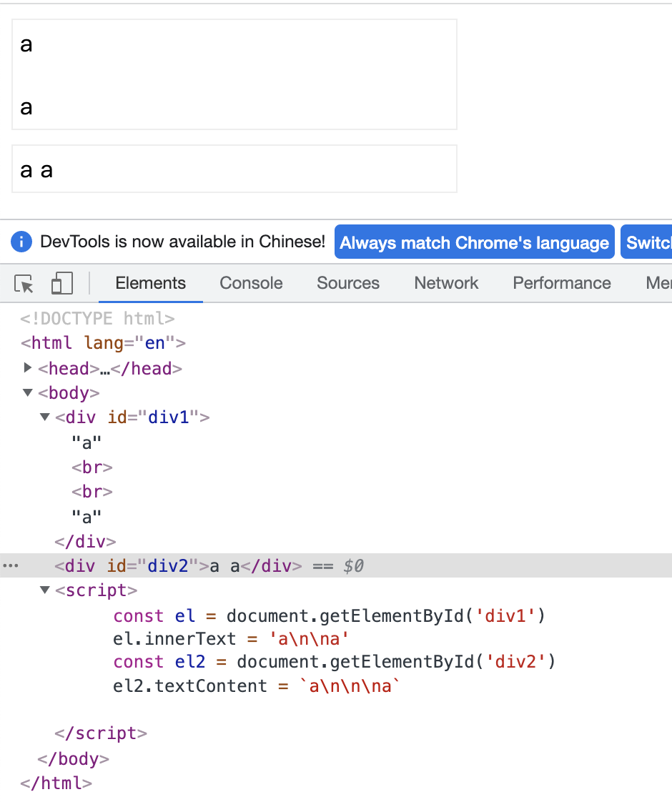Select the first "a" text node in div1
Screen dimensions: 672x802
tap(87, 442)
